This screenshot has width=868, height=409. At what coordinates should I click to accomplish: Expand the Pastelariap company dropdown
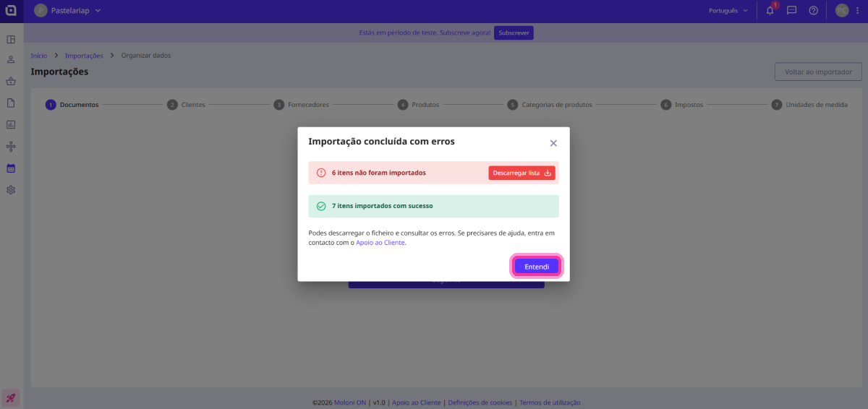pyautogui.click(x=68, y=11)
